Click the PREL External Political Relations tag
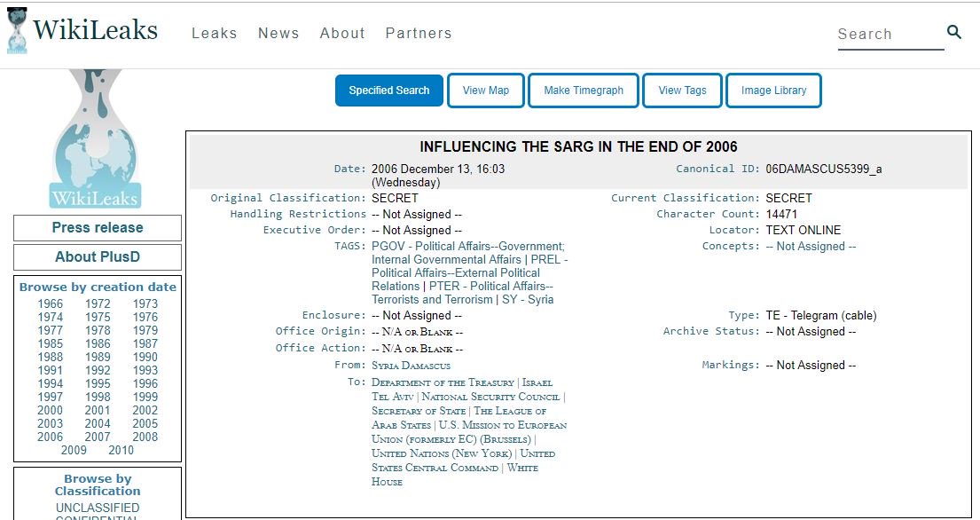Image resolution: width=980 pixels, height=520 pixels. click(x=470, y=273)
